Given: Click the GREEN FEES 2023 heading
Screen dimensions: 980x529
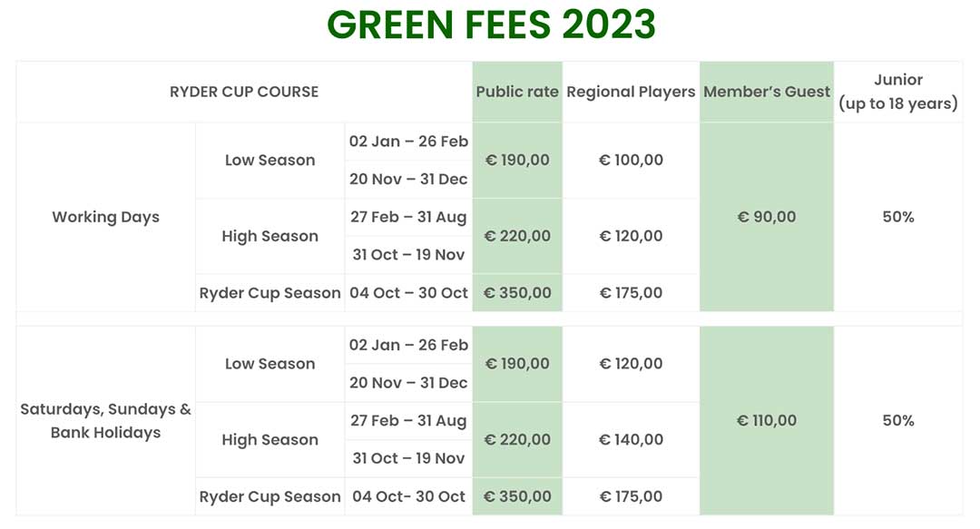Looking at the screenshot, I should (490, 25).
